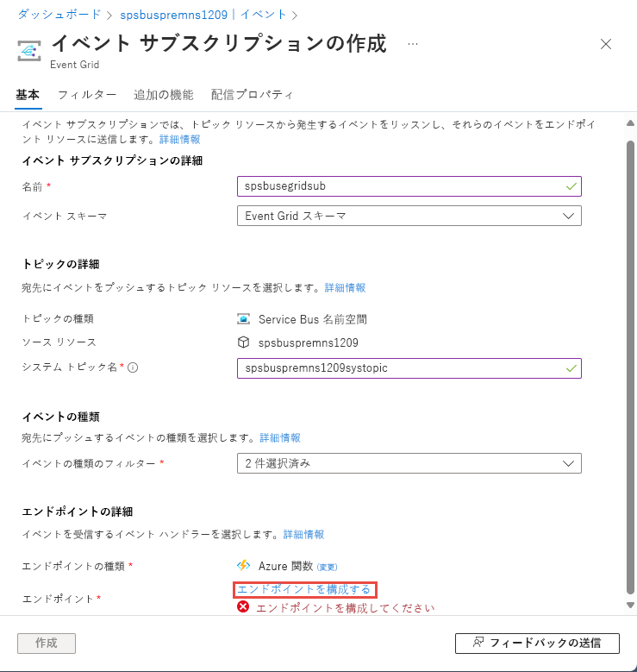Click the vertical scrollbar thumb

(x=630, y=367)
